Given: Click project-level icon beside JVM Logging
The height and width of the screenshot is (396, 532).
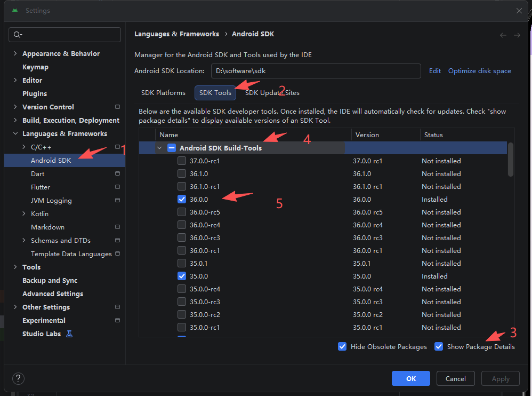Looking at the screenshot, I should pos(117,200).
